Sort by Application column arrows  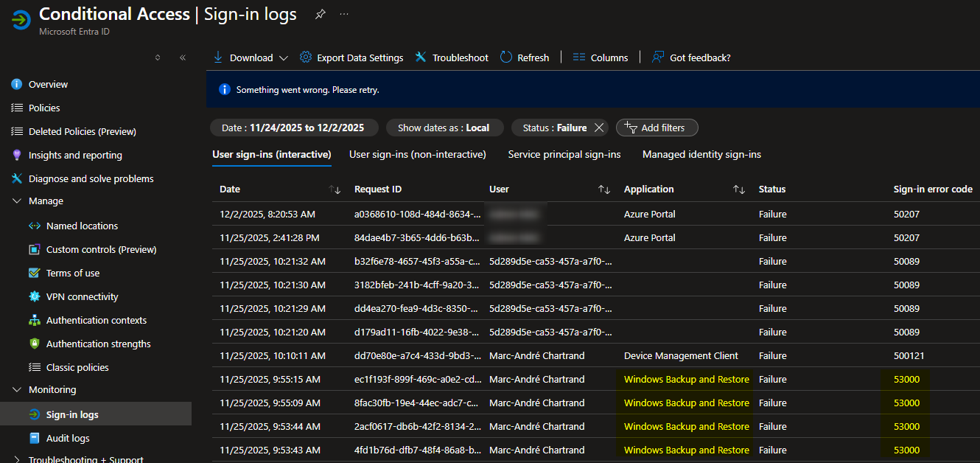739,189
